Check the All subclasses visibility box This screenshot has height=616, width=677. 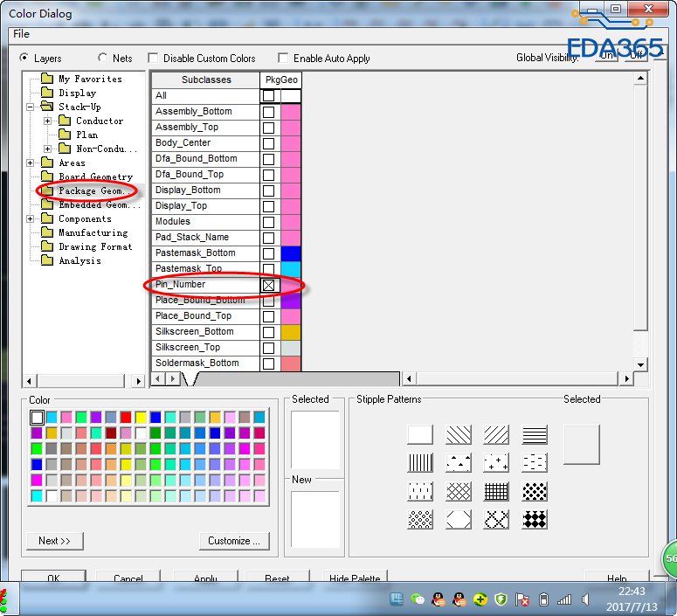(x=268, y=96)
